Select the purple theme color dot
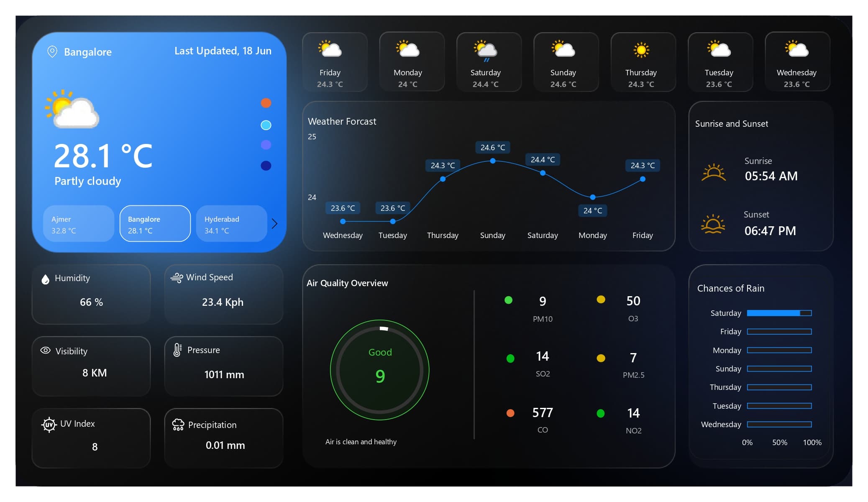The width and height of the screenshot is (868, 502). [x=266, y=145]
